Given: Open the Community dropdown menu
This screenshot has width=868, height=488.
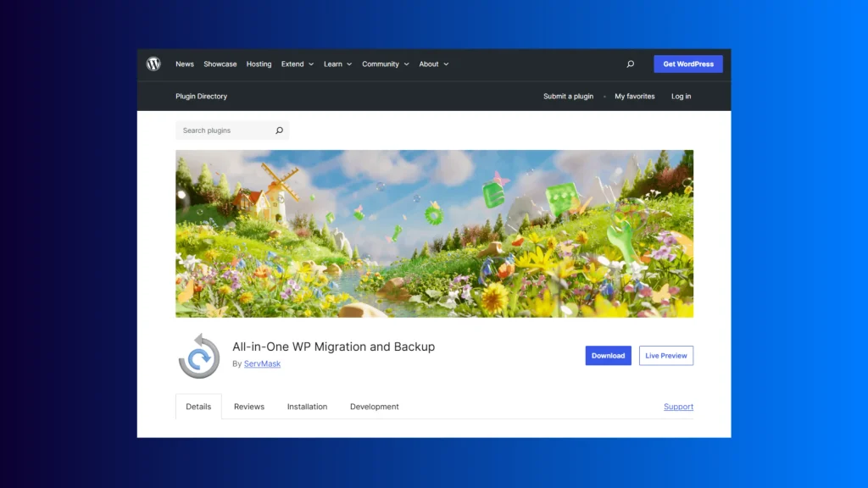Looking at the screenshot, I should [x=385, y=64].
